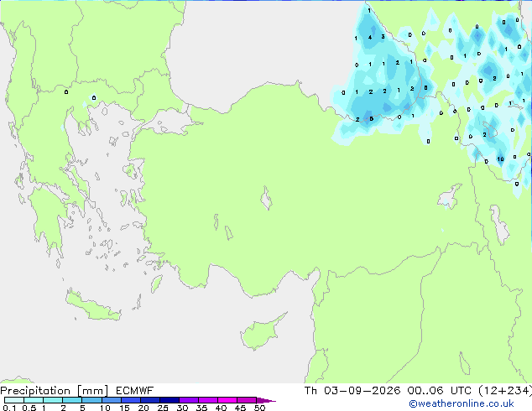Click the '10' precipitation value on the map
This screenshot has height=411, width=532.
pos(500,159)
